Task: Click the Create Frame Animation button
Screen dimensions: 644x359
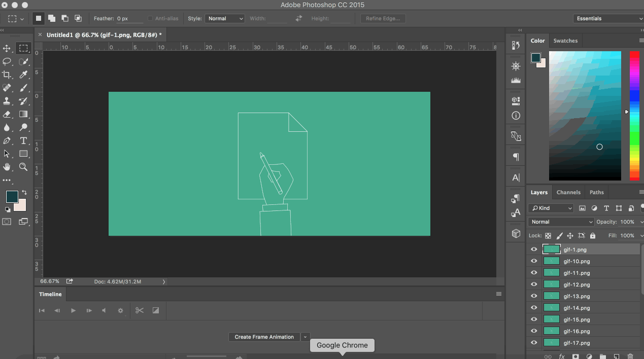Action: coord(264,337)
